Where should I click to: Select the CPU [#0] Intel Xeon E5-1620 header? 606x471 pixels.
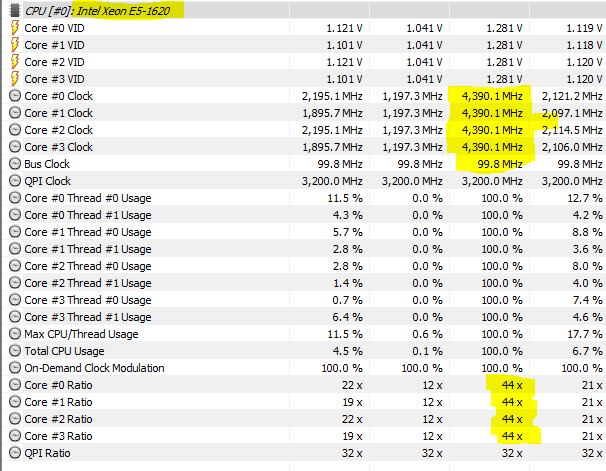[102, 10]
